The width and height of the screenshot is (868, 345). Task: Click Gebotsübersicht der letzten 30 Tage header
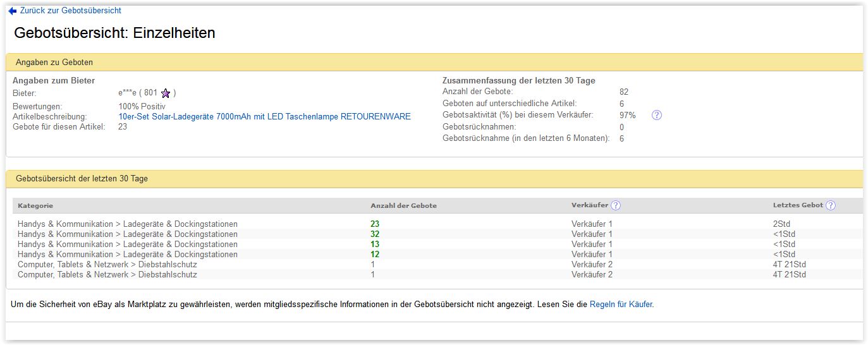82,179
